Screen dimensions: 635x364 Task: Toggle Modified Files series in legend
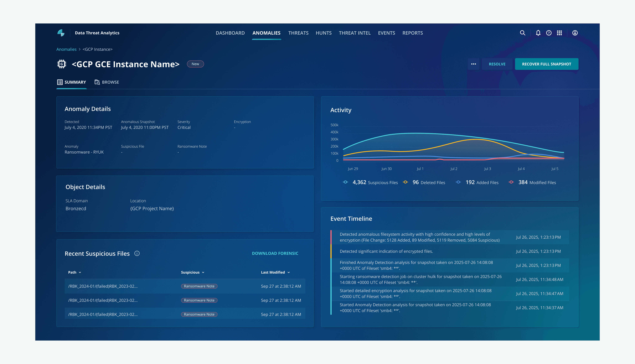511,182
